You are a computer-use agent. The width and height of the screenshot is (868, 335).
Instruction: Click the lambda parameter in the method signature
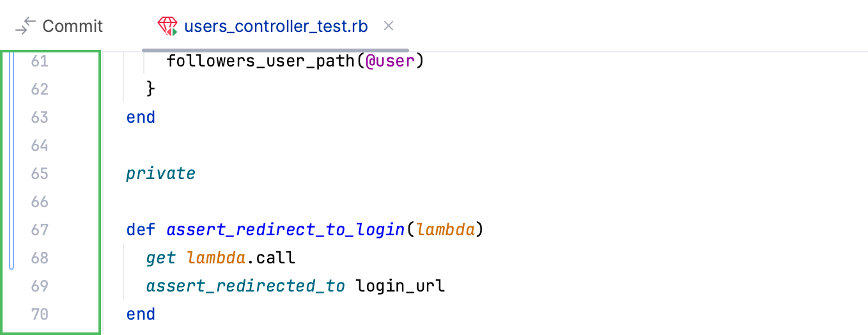pos(446,230)
